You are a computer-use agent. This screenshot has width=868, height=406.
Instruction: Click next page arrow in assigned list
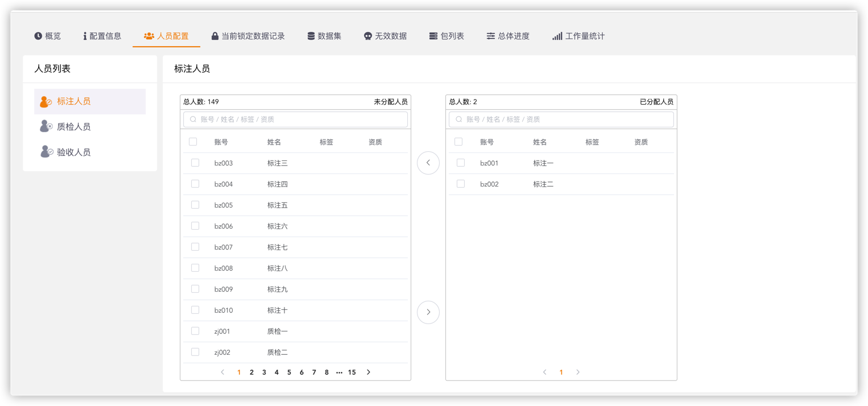pyautogui.click(x=578, y=372)
